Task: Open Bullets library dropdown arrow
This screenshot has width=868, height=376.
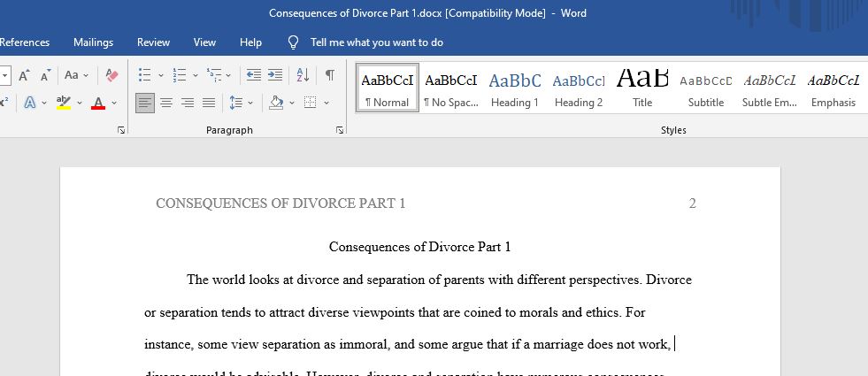Action: tap(160, 75)
